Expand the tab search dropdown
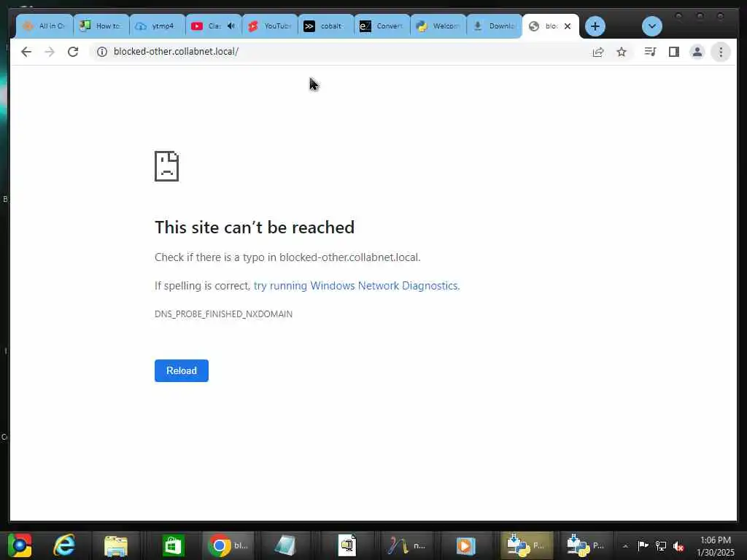This screenshot has width=747, height=560. pyautogui.click(x=651, y=26)
